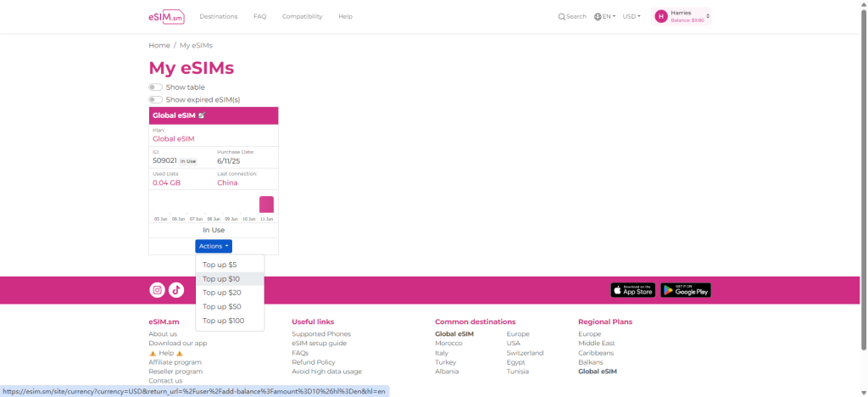
Task: Open Destinations in the top navigation
Action: [219, 17]
